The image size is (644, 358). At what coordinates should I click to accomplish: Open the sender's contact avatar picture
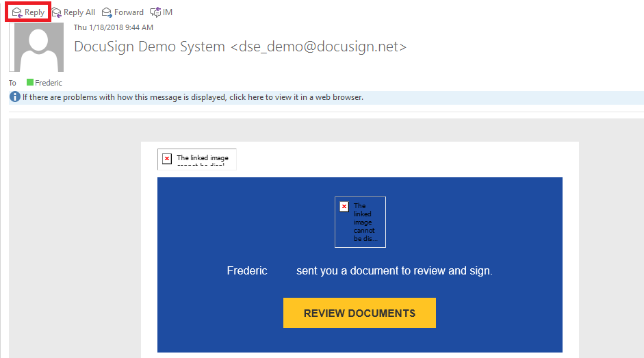(x=36, y=47)
